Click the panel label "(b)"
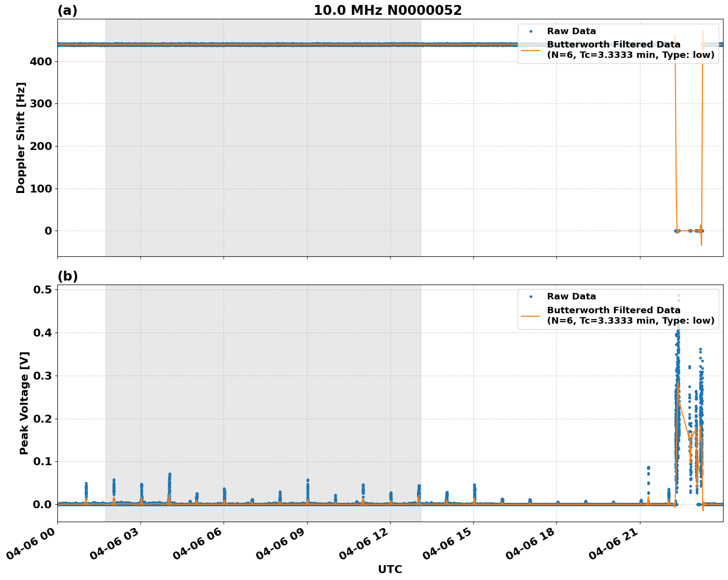Image resolution: width=728 pixels, height=580 pixels. pos(67,276)
